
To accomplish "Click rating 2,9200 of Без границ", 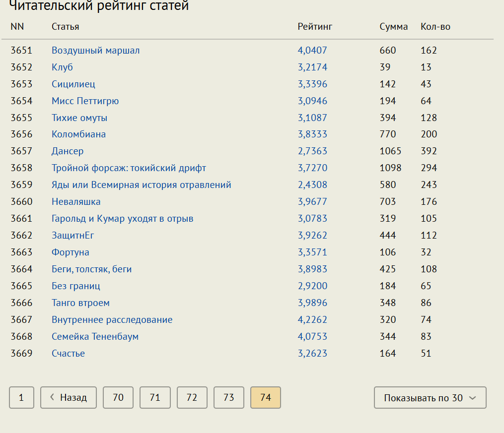I will pos(312,286).
